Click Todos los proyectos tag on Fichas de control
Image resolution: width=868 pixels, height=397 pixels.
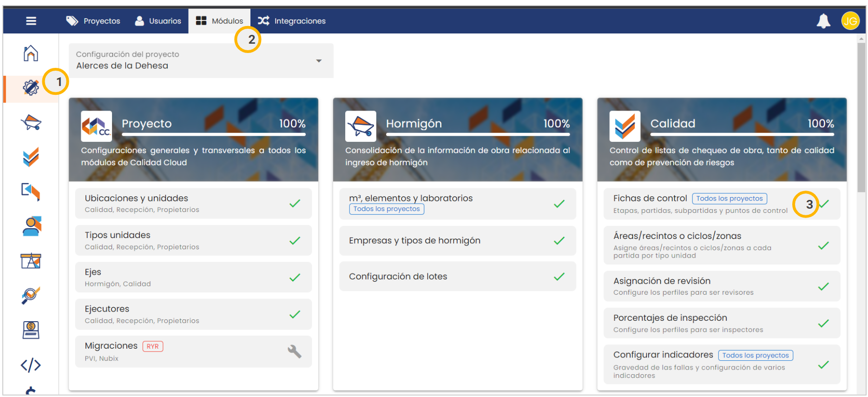(730, 198)
